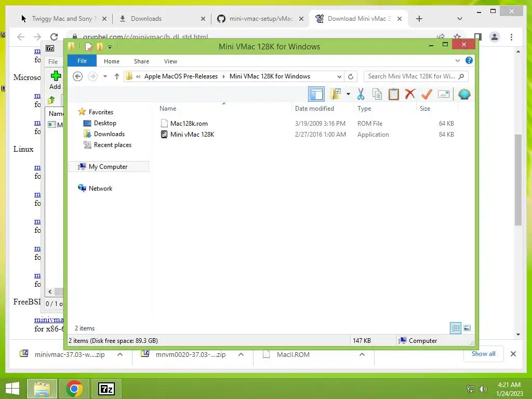Open Chrome tab search chevron
This screenshot has height=399, width=532.
[x=460, y=19]
